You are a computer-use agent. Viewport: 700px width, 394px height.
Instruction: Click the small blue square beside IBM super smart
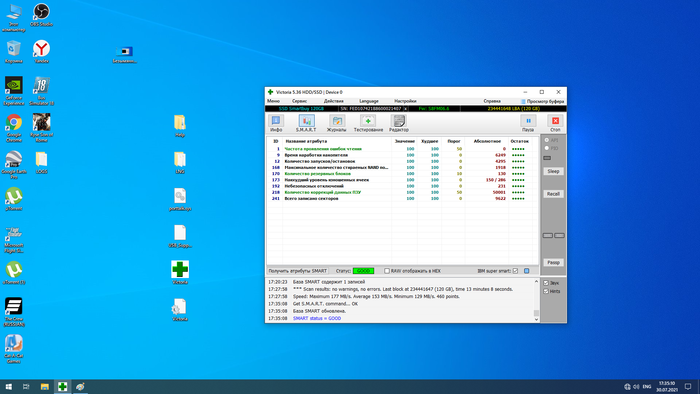526,271
